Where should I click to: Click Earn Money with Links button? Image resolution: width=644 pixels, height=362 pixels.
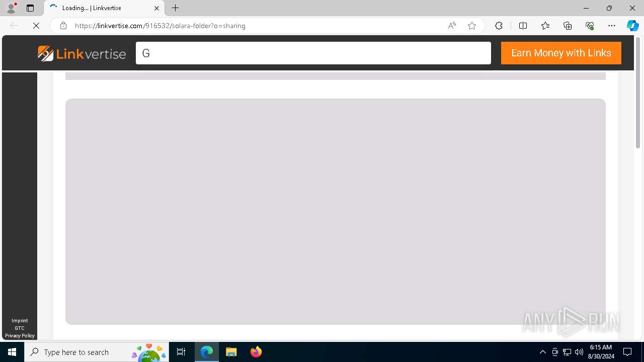click(561, 53)
